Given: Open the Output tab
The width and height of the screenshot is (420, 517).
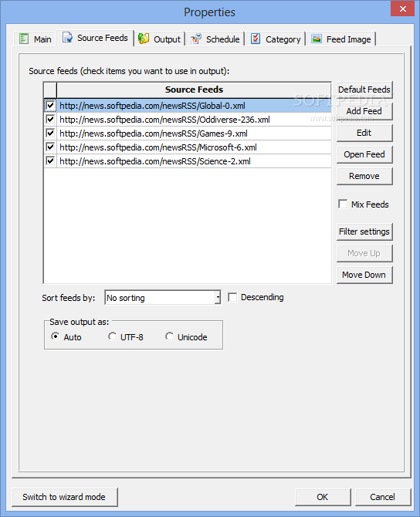Looking at the screenshot, I should [160, 39].
